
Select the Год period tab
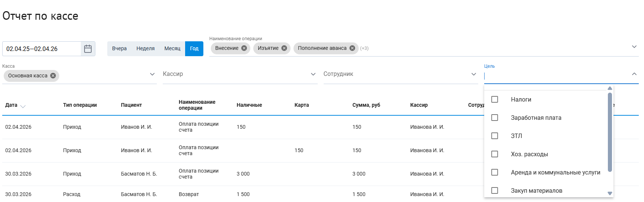(x=194, y=49)
